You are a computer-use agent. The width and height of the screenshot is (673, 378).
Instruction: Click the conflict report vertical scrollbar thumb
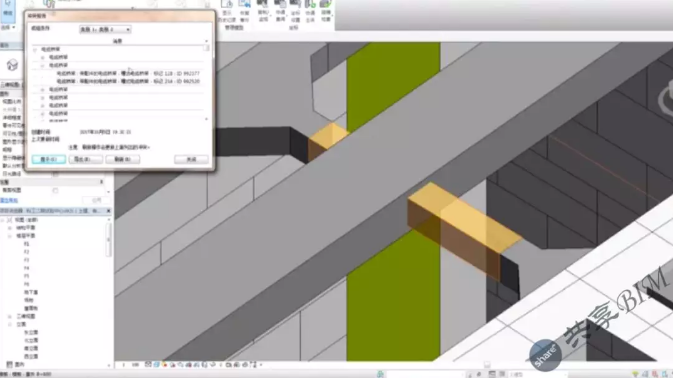206,48
